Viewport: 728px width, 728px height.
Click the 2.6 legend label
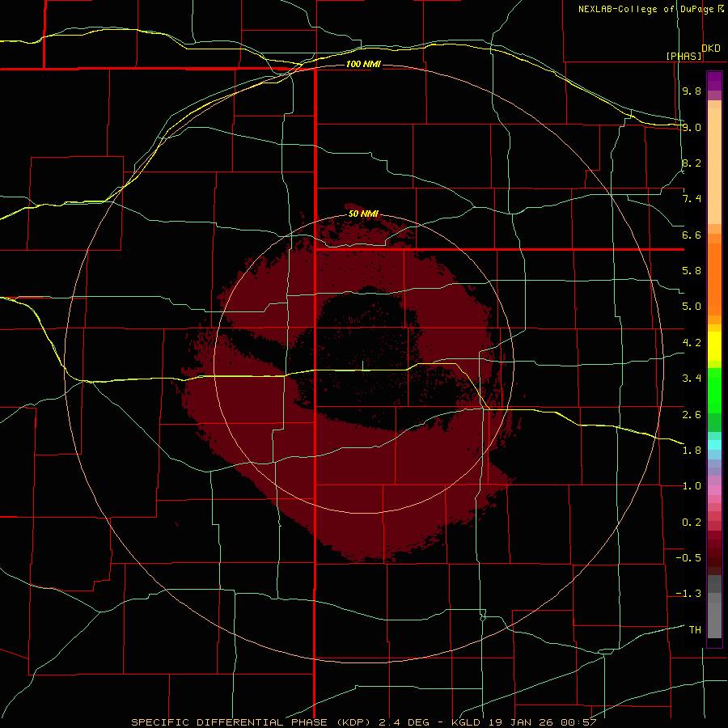point(692,415)
